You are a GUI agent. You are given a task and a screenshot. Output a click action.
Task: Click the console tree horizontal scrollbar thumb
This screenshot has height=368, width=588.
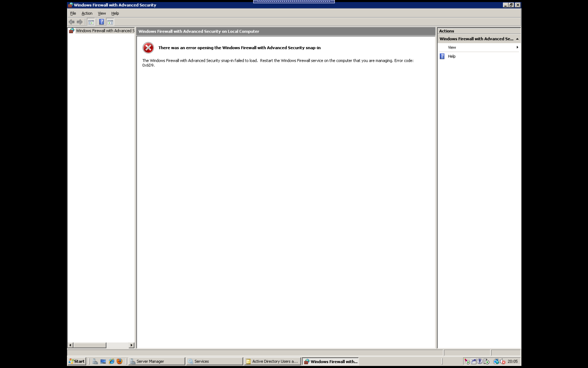tap(90, 345)
